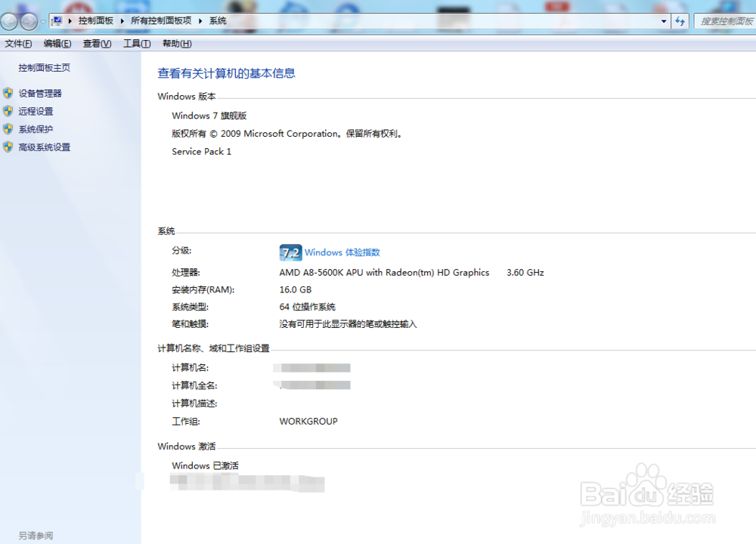Click the computer icon in address bar
756x544 pixels.
pos(57,20)
